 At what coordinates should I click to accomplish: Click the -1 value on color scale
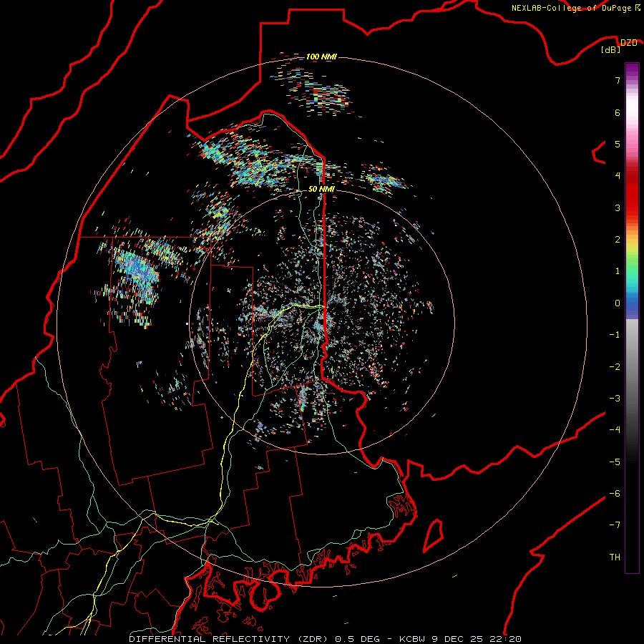pyautogui.click(x=615, y=335)
